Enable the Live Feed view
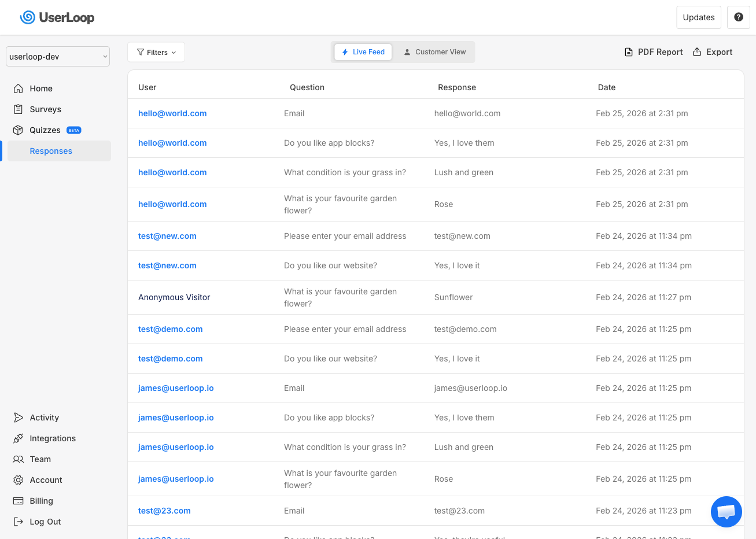Screen dimensions: 756x539 363,51
